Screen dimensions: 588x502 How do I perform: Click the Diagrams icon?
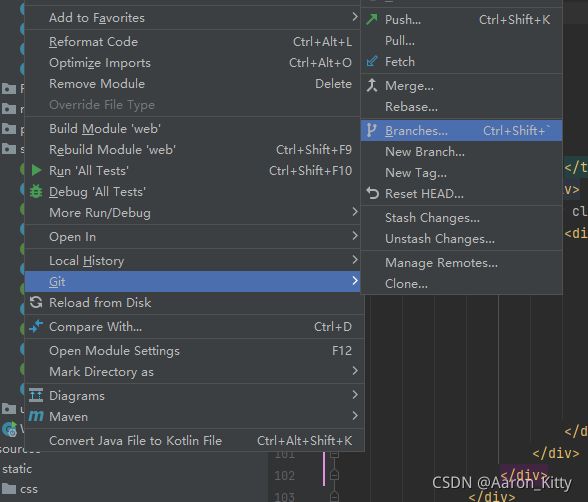pyautogui.click(x=36, y=395)
